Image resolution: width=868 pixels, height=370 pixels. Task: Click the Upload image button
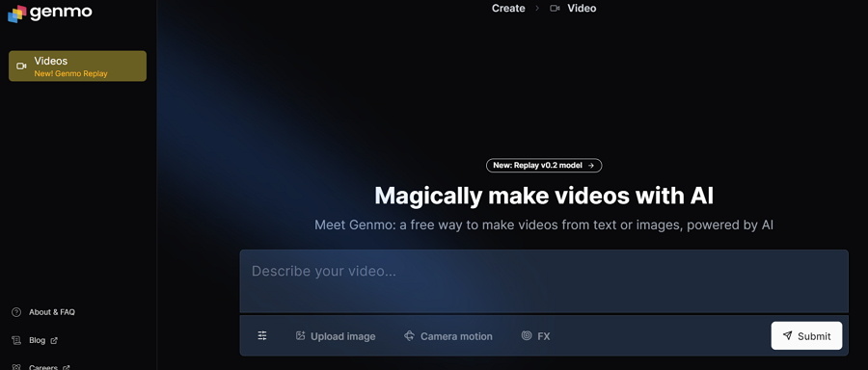coord(336,335)
